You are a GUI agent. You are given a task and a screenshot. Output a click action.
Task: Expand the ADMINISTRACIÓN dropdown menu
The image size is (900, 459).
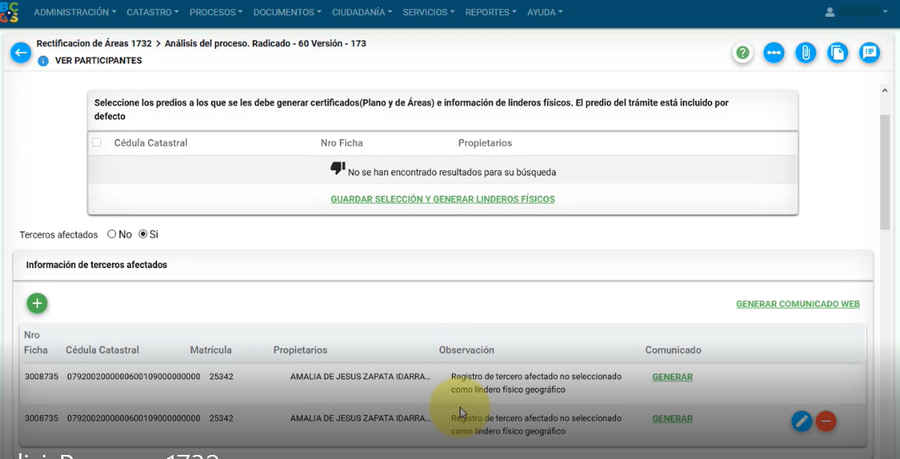75,12
